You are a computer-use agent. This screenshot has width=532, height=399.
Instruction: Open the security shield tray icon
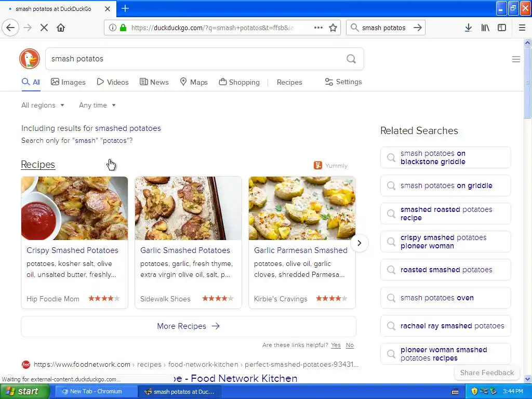(x=474, y=391)
